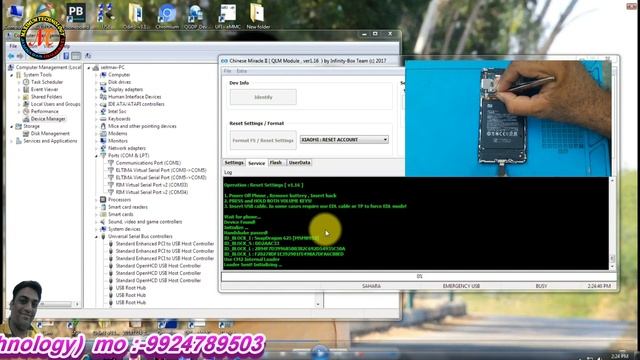Select Device Manager in the tree

[48, 119]
